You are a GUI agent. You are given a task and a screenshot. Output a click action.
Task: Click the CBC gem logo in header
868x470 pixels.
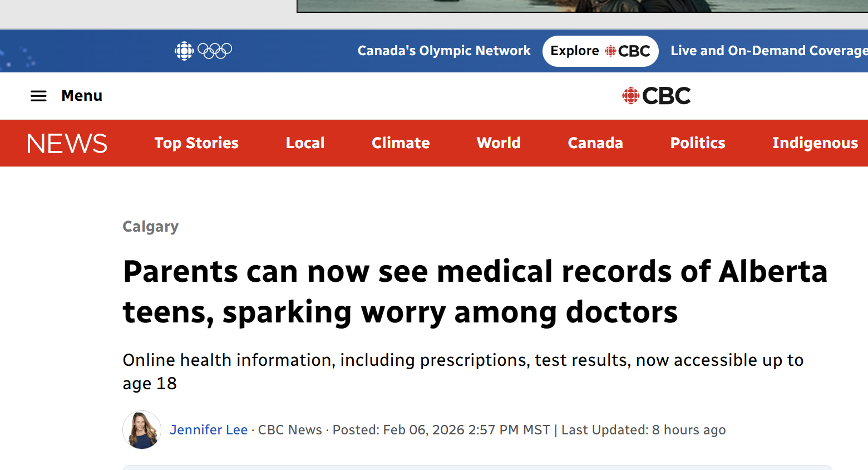tap(656, 96)
